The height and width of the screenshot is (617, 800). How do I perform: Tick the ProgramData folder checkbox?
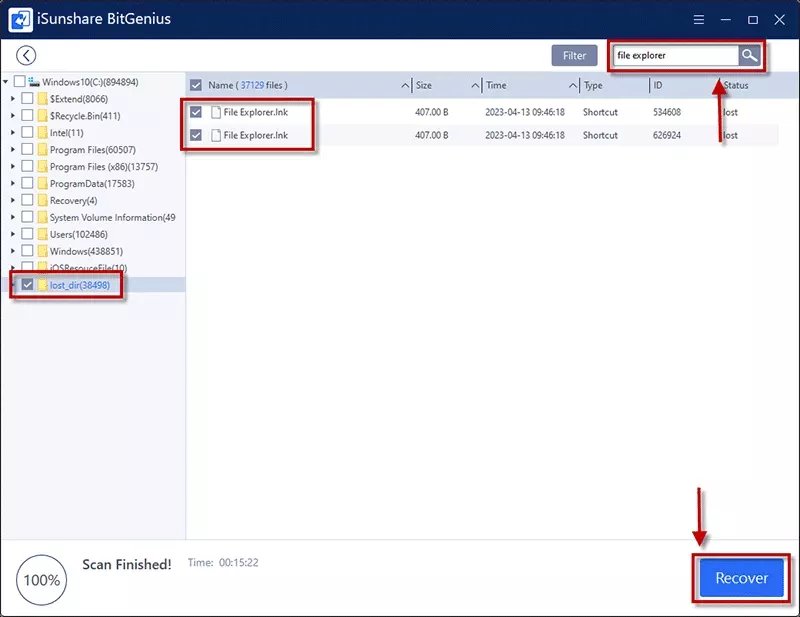pyautogui.click(x=27, y=184)
